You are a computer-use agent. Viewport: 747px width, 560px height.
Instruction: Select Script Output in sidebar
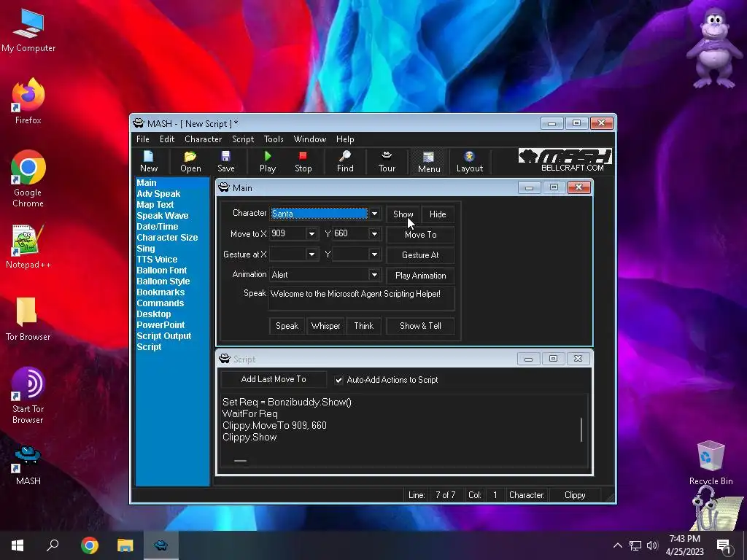[163, 336]
